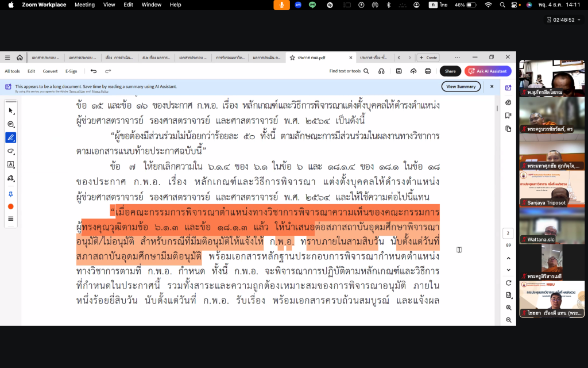Image resolution: width=588 pixels, height=368 pixels.
Task: Click the Share button
Action: pos(450,71)
